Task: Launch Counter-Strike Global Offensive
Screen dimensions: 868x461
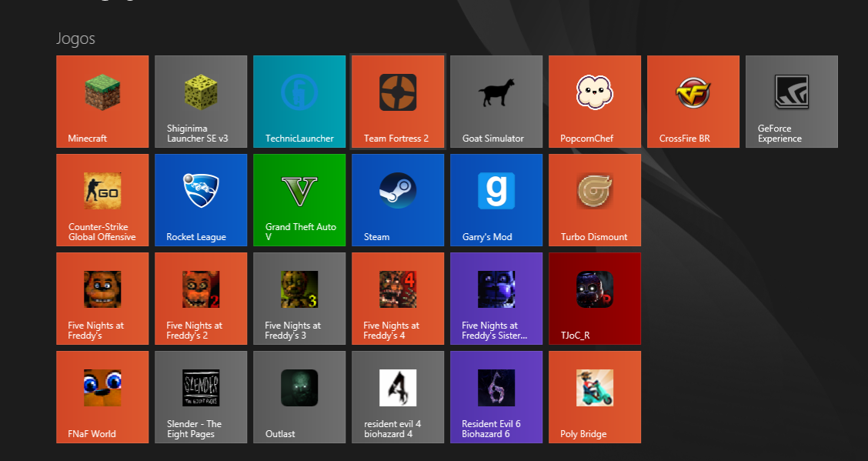Action: [102, 200]
